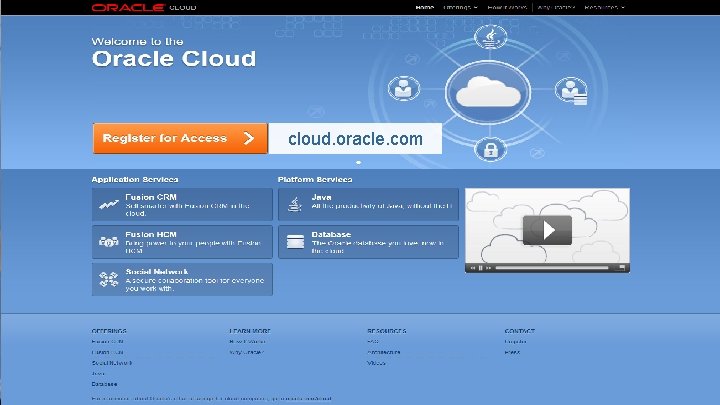Play the cloud video with big play button
Image resolution: width=720 pixels, height=405 pixels.
[547, 230]
